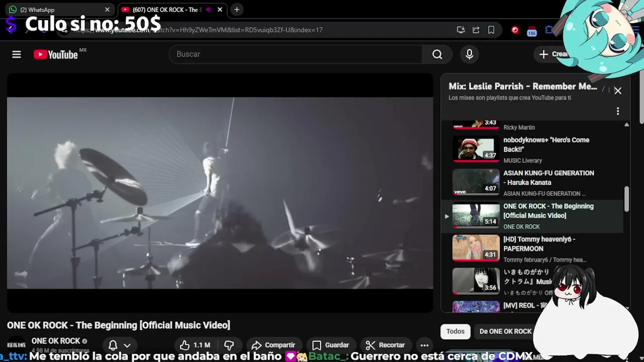Click the Compartir share button
The width and height of the screenshot is (644, 362).
(x=273, y=345)
